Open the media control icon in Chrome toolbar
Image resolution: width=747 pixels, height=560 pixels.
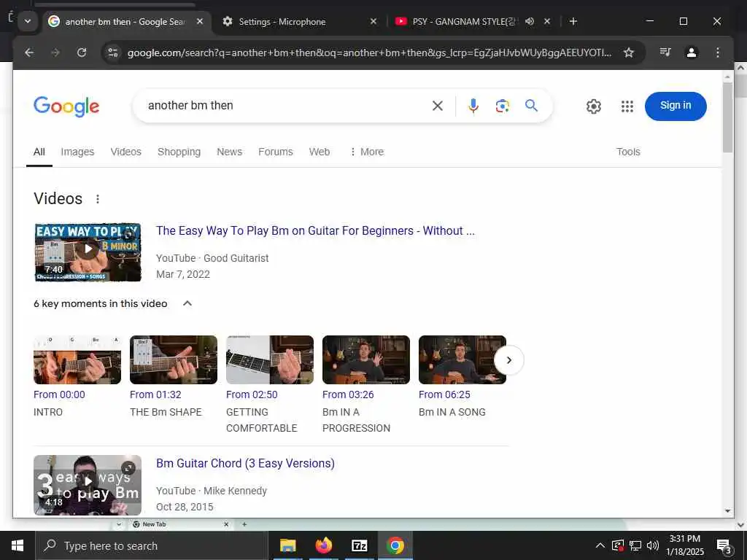pos(665,52)
